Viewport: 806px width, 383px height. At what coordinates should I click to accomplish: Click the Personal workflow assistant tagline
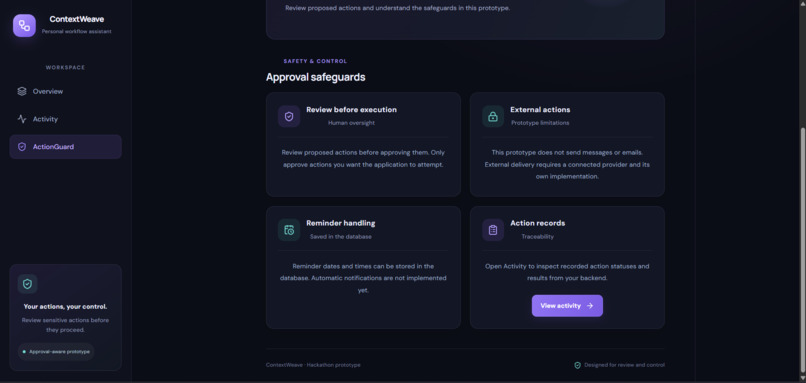pyautogui.click(x=77, y=31)
